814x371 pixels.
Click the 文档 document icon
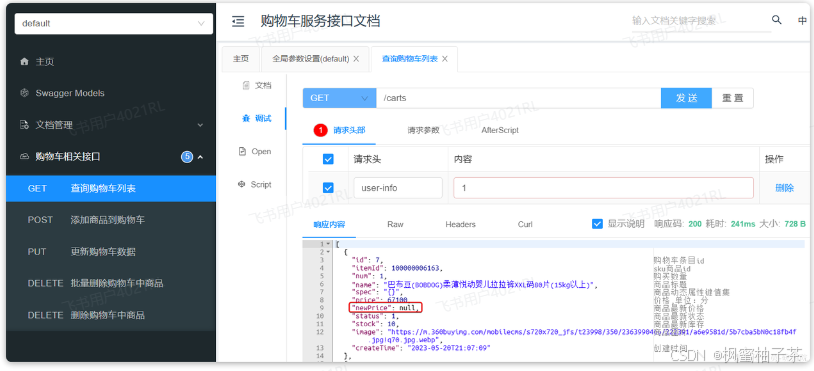tap(246, 85)
